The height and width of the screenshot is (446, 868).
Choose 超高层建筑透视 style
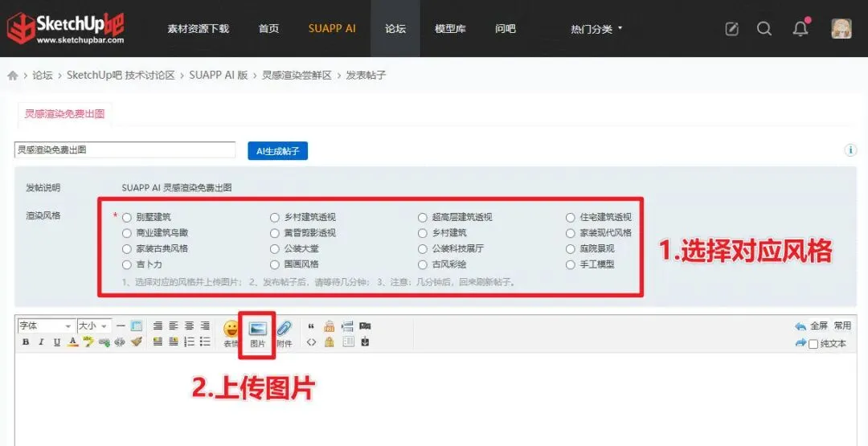pyautogui.click(x=423, y=218)
